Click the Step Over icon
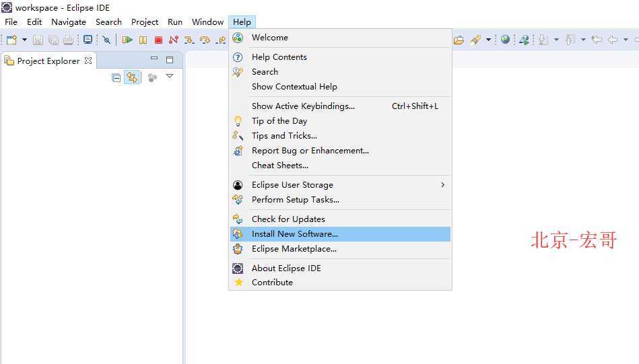This screenshot has height=364, width=639. tap(205, 40)
